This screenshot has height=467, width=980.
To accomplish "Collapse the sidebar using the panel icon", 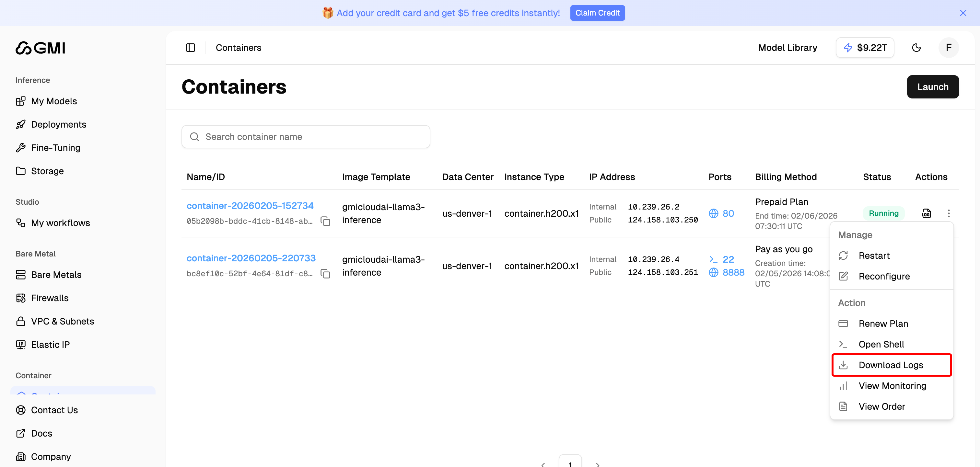I will click(190, 48).
